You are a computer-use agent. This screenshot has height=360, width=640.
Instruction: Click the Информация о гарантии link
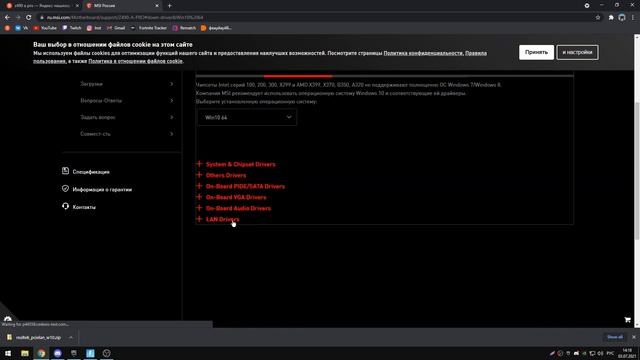click(102, 189)
